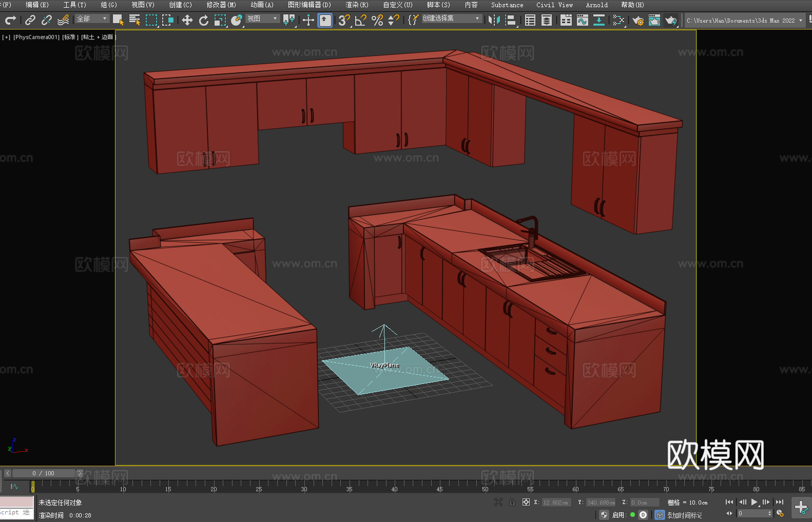This screenshot has height=522, width=812.
Task: Click the Rectangular Selection Region icon
Action: pyautogui.click(x=151, y=20)
